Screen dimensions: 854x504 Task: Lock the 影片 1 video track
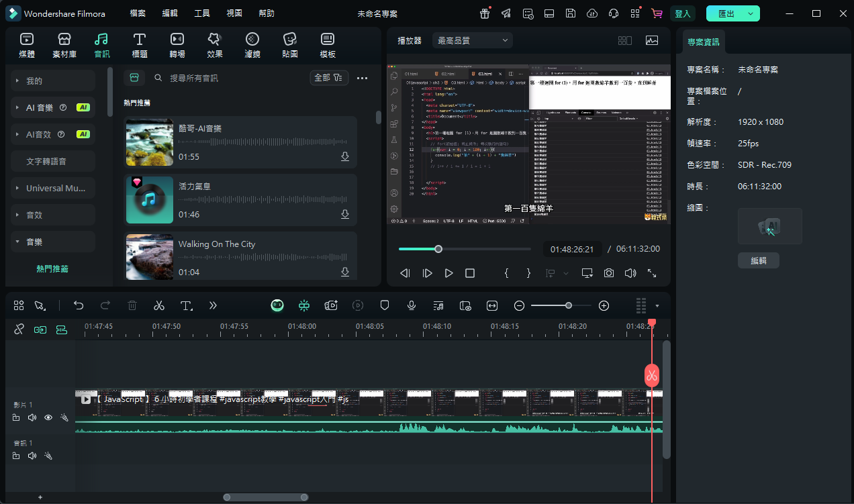tap(16, 417)
